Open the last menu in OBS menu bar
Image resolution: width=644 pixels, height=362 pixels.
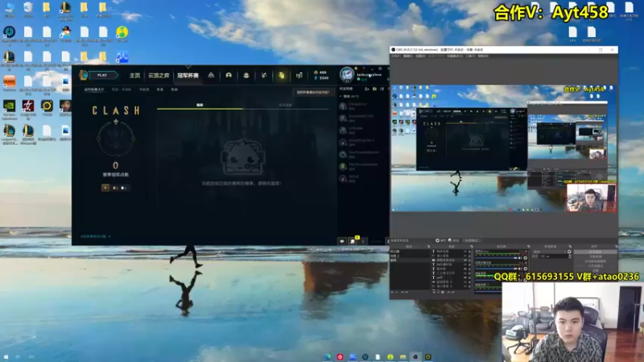[483, 56]
